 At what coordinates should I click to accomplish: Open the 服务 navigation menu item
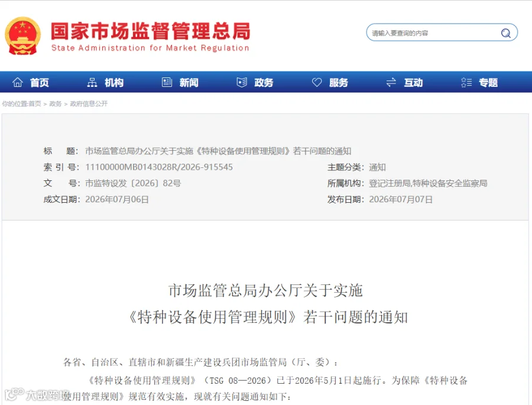click(x=339, y=83)
